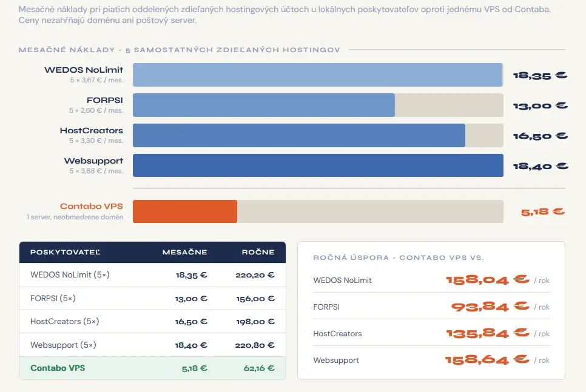
Task: Click the 93,84 € savings value for FORPSI
Action: pos(490,307)
